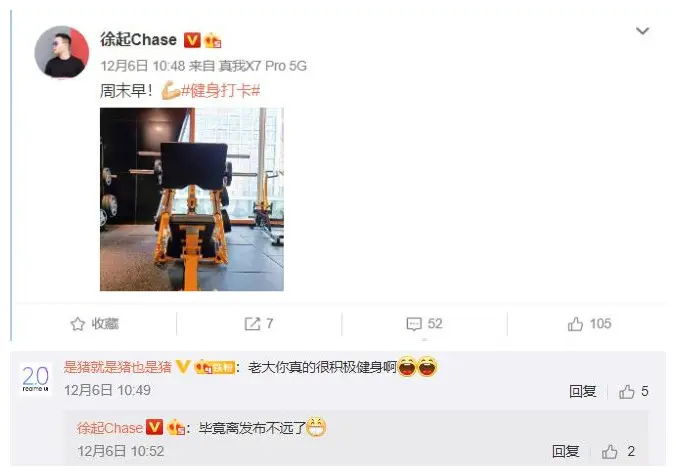
Task: Click the fan badge icon beside commenter
Action: point(215,367)
